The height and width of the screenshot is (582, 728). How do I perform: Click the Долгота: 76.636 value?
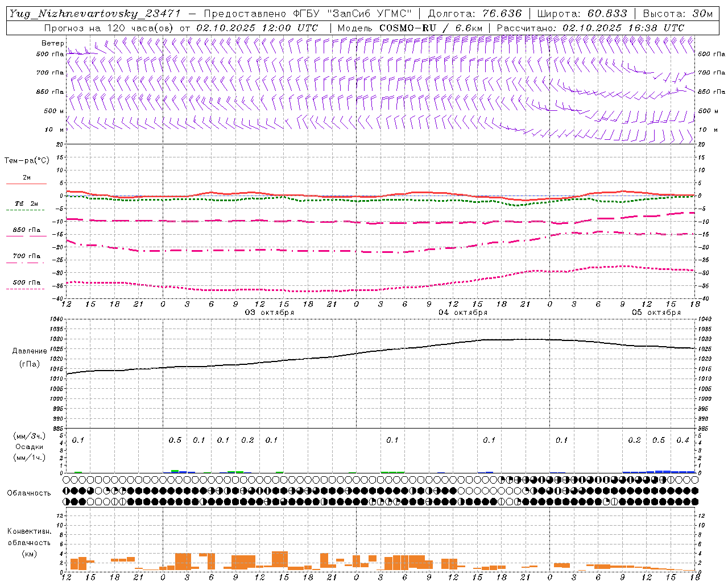click(x=474, y=14)
